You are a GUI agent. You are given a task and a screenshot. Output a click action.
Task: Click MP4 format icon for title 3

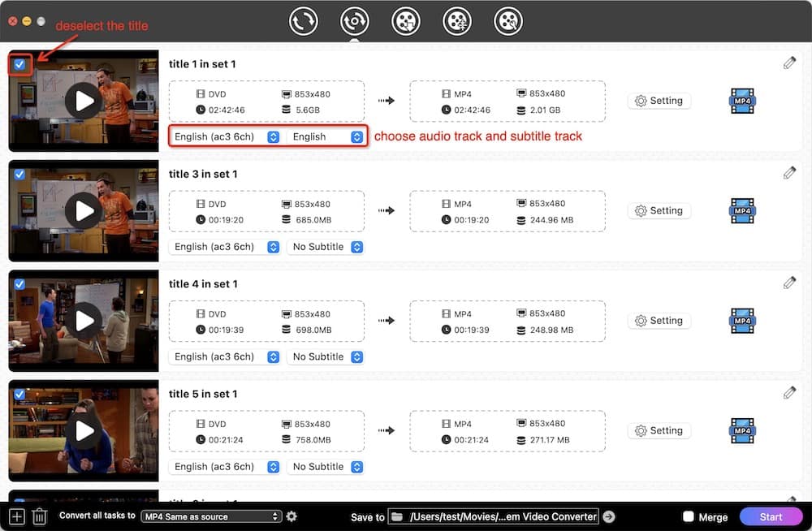(742, 211)
